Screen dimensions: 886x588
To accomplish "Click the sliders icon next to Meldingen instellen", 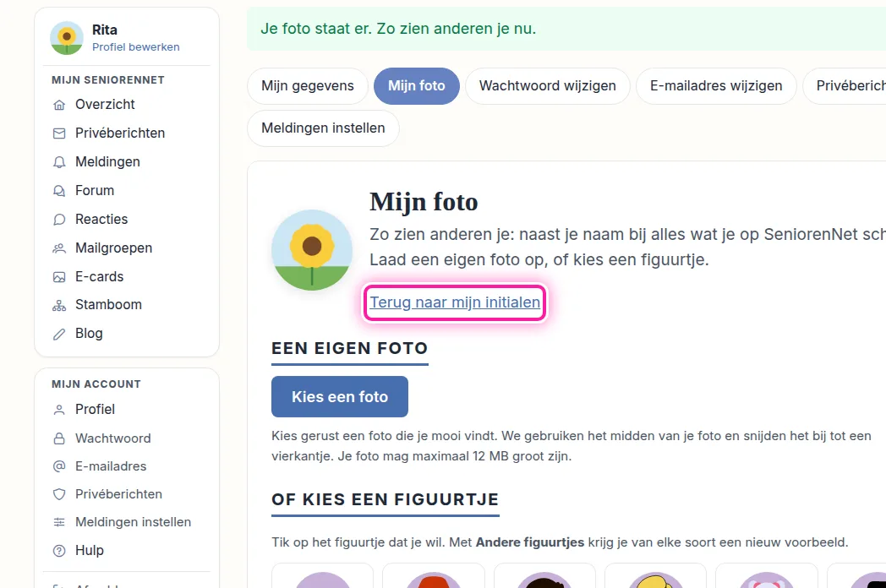I will [59, 522].
